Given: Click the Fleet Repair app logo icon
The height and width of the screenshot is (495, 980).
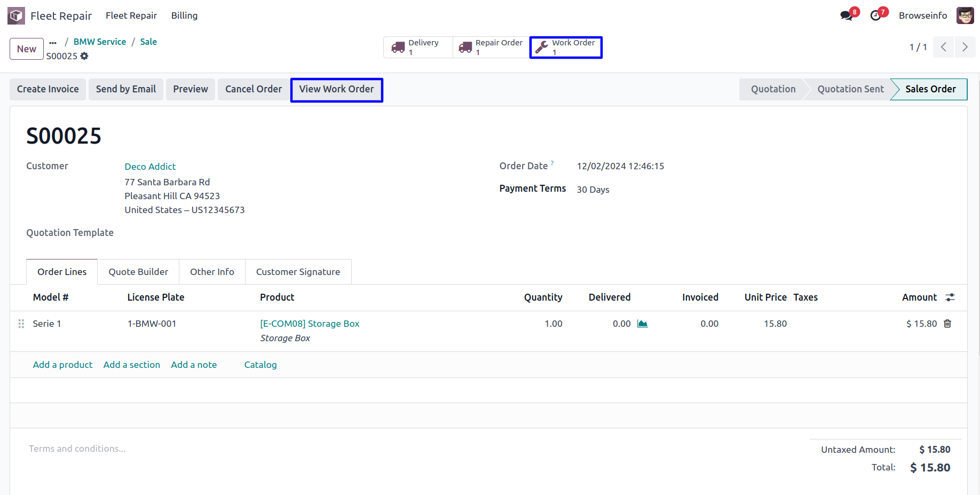Looking at the screenshot, I should pyautogui.click(x=16, y=15).
